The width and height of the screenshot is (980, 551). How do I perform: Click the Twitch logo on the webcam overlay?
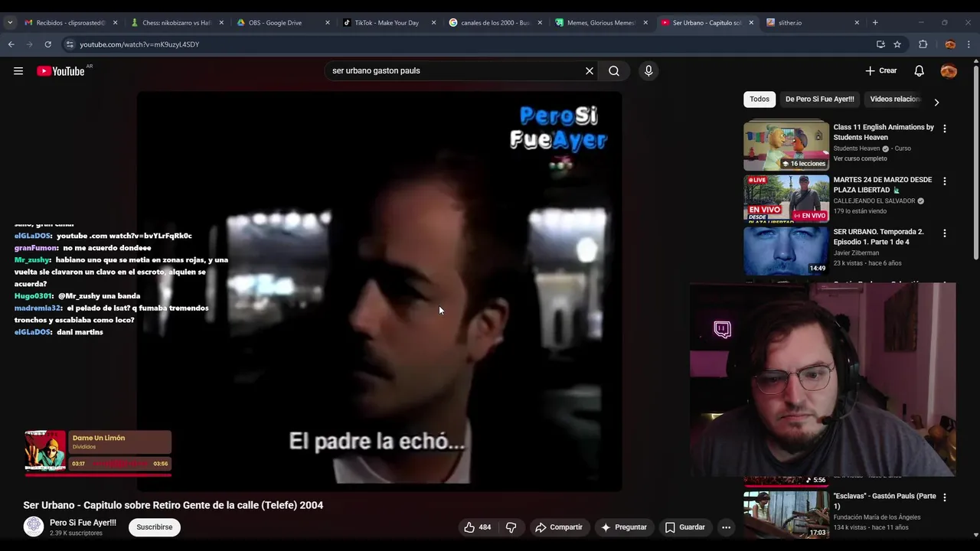point(722,329)
